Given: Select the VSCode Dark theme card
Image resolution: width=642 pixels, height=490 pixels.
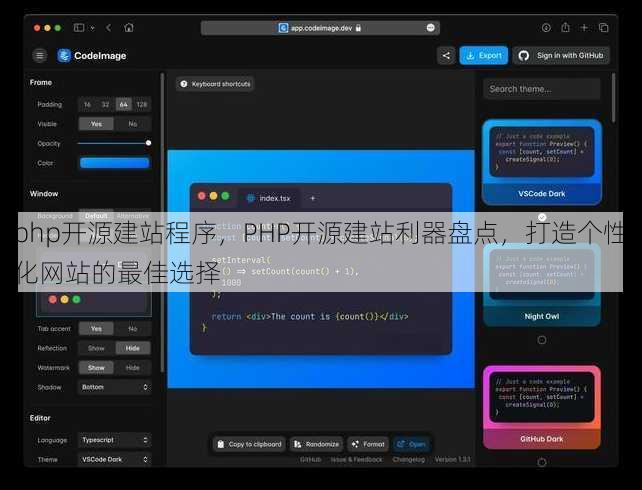Looking at the screenshot, I should (x=542, y=162).
